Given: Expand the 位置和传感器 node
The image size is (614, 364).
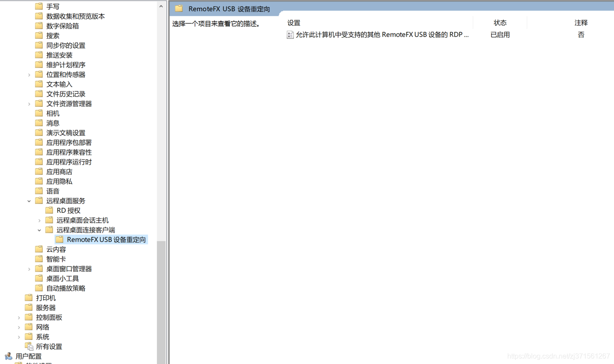Looking at the screenshot, I should click(29, 75).
